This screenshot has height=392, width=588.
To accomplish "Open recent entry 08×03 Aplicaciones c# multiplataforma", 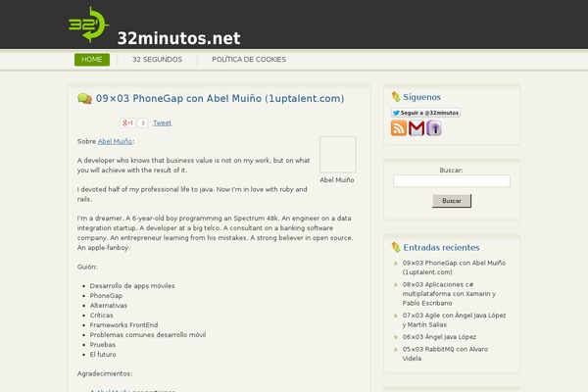I will point(449,294).
